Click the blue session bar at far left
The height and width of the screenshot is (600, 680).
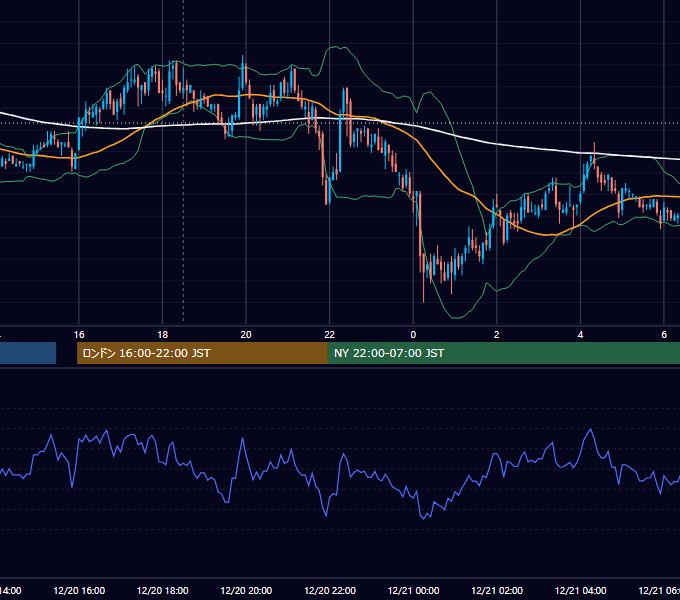[x=28, y=353]
